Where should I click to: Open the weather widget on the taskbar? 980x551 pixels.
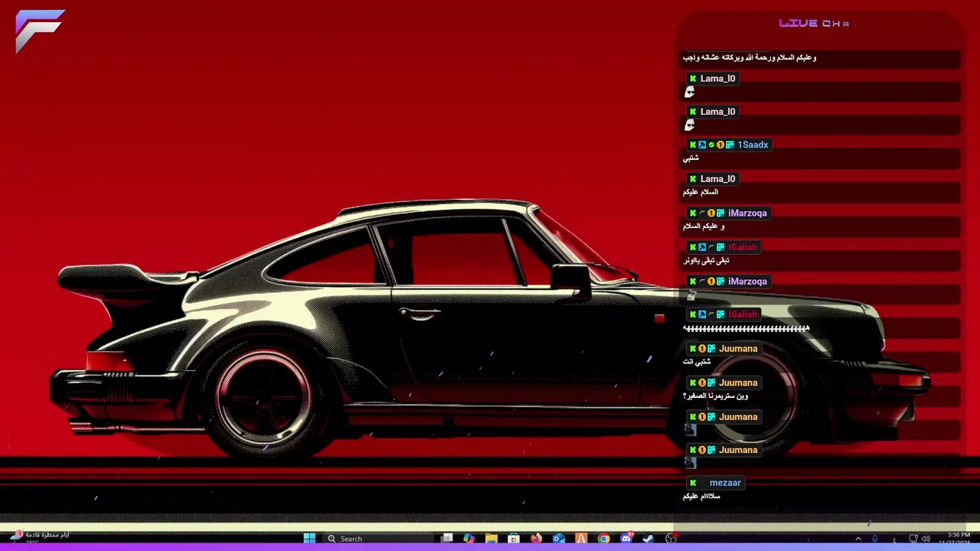(40, 537)
